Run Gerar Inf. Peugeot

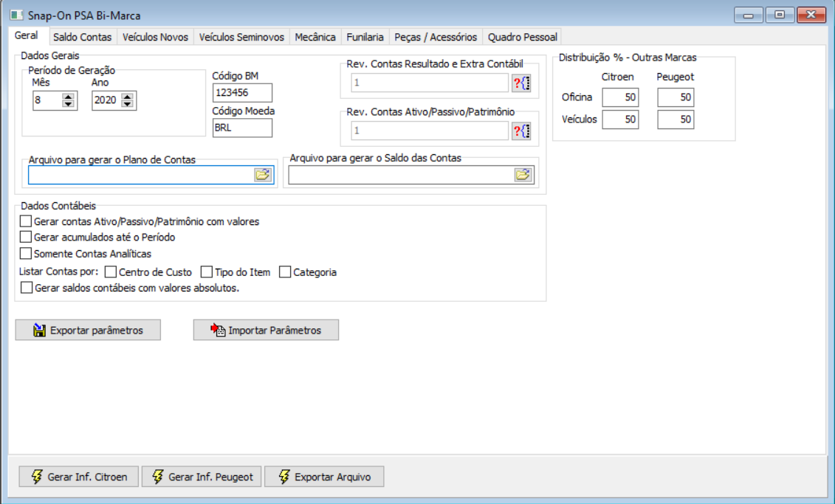pyautogui.click(x=202, y=477)
